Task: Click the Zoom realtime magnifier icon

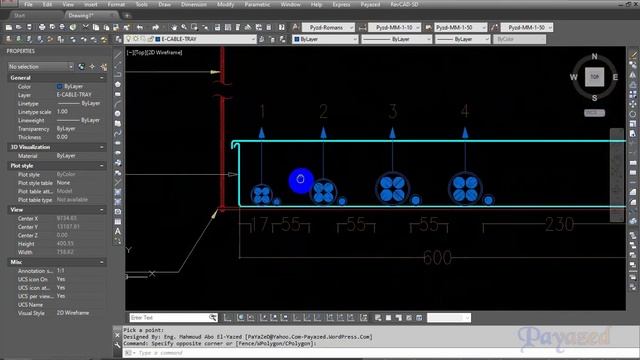Action: click(184, 27)
